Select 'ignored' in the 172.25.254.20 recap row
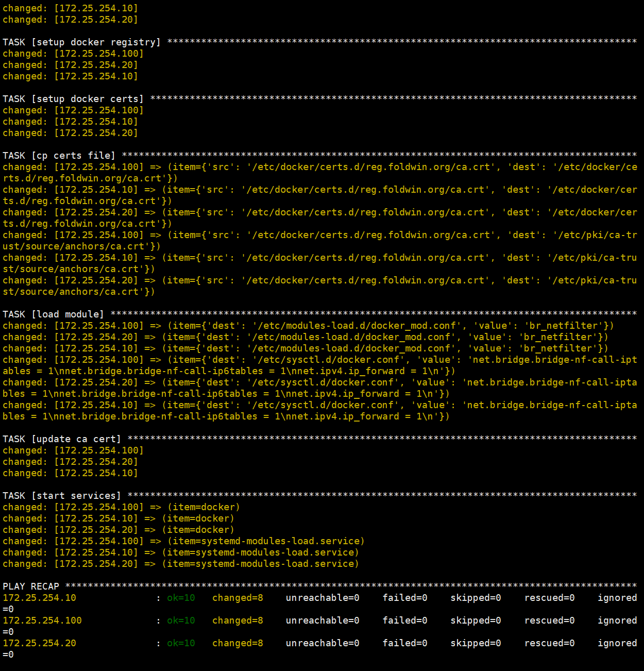Image resolution: width=644 pixels, height=671 pixels. click(617, 643)
